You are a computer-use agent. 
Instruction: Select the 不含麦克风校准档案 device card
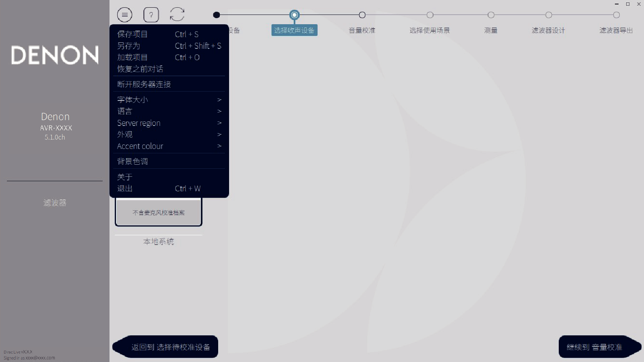pyautogui.click(x=158, y=213)
